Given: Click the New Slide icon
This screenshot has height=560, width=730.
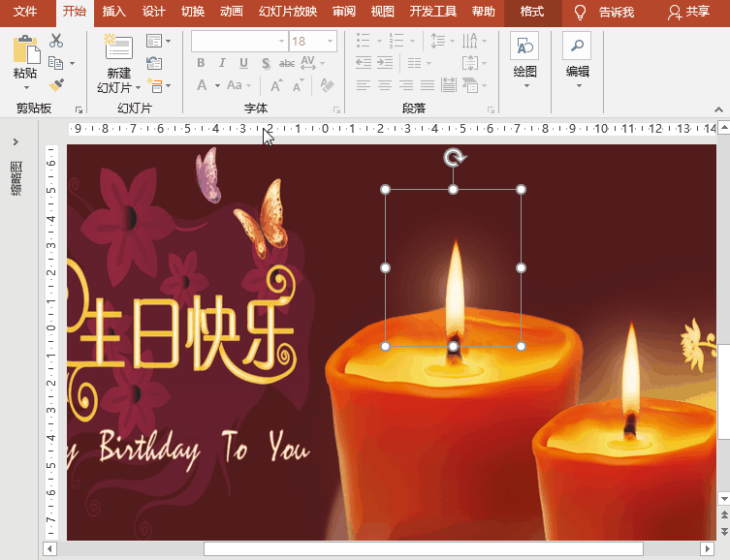Looking at the screenshot, I should point(118,47).
